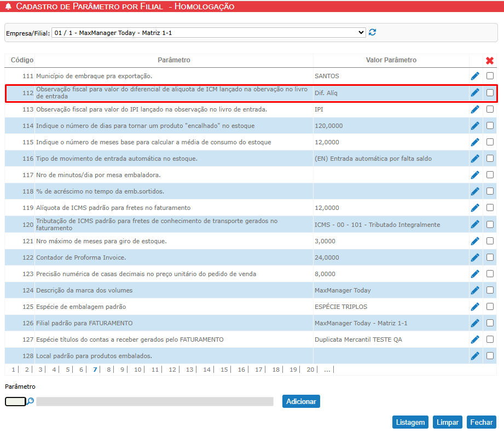Click the red X delete icon in header
The height and width of the screenshot is (433, 504).
pyautogui.click(x=490, y=60)
